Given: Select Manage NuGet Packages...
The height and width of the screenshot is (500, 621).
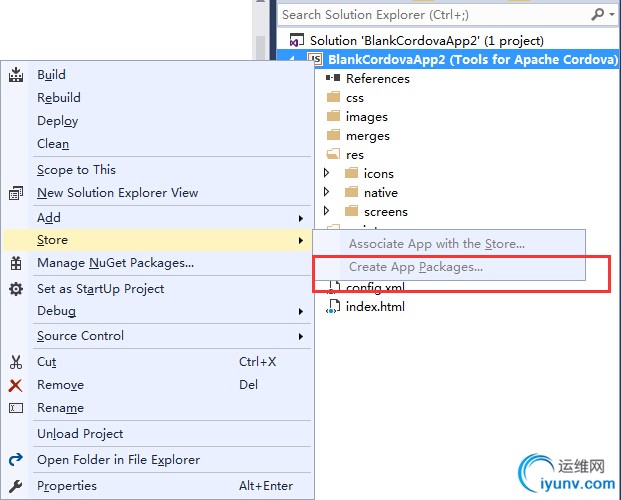Looking at the screenshot, I should pyautogui.click(x=158, y=263).
